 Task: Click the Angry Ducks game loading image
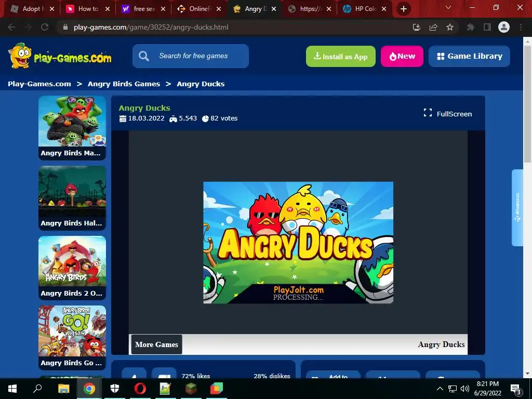pos(298,243)
